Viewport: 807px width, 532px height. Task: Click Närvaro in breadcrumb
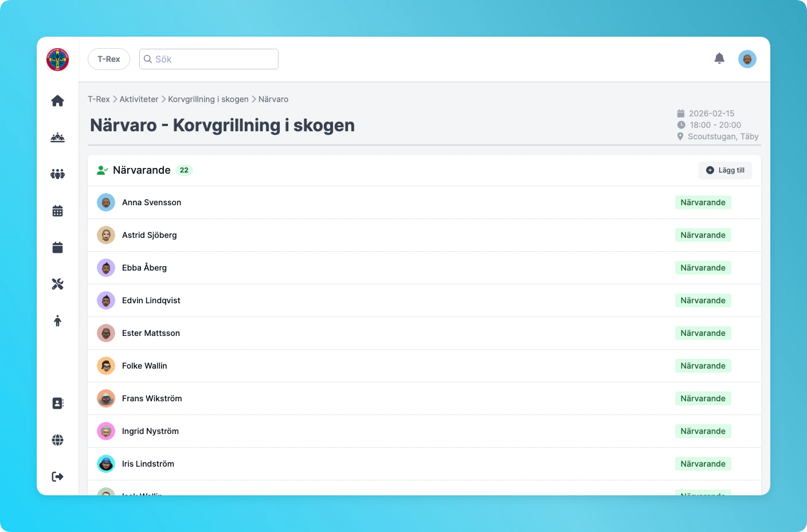click(x=273, y=99)
